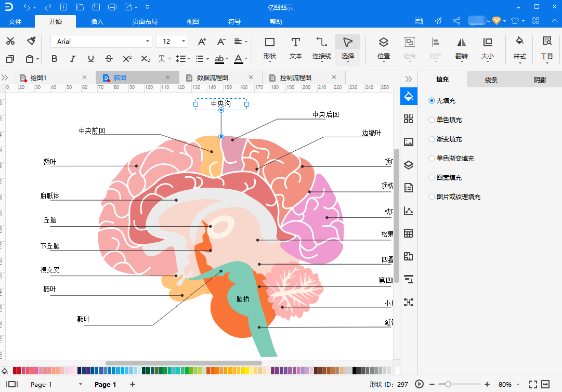The width and height of the screenshot is (562, 392).
Task: Click the Undo arrow icon
Action: (x=27, y=7)
